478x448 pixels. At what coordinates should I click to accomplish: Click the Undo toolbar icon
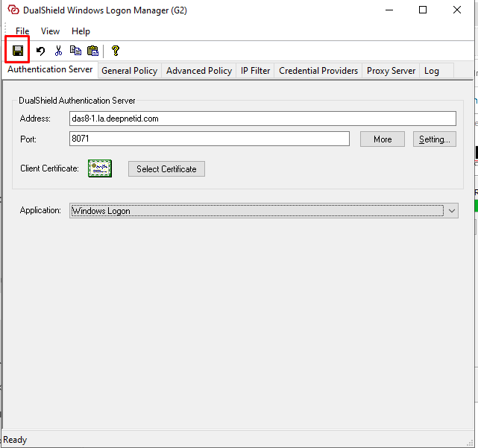pos(41,51)
